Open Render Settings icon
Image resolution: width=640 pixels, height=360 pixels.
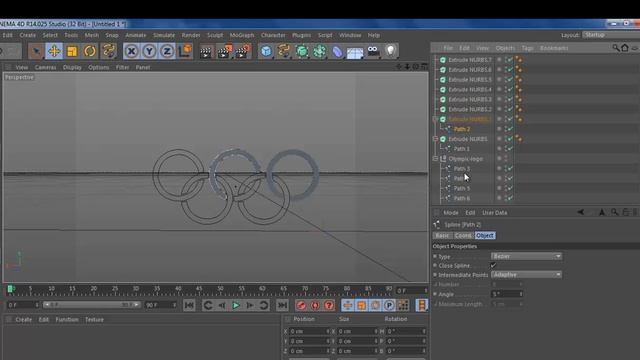pos(243,51)
